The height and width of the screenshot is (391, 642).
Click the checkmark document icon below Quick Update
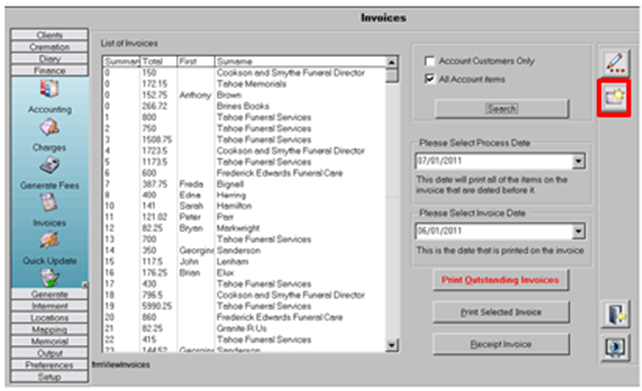point(50,278)
